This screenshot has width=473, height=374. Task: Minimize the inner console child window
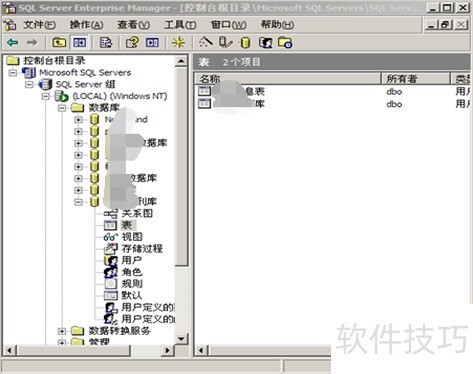tap(432, 25)
